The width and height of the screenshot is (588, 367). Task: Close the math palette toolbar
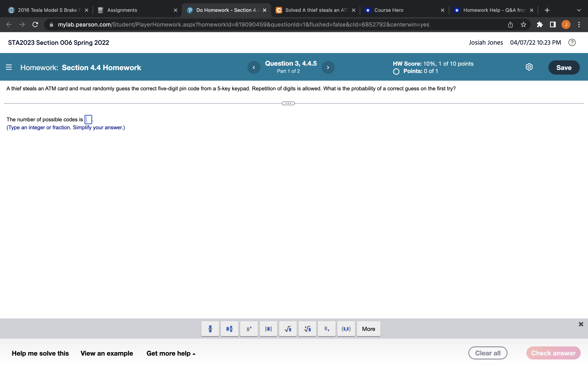581,324
